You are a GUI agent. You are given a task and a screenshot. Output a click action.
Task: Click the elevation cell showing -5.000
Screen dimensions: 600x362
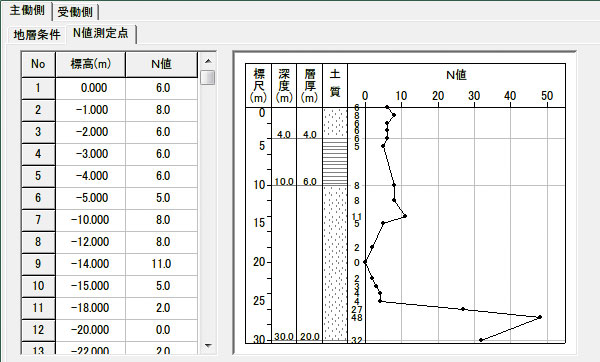click(91, 198)
